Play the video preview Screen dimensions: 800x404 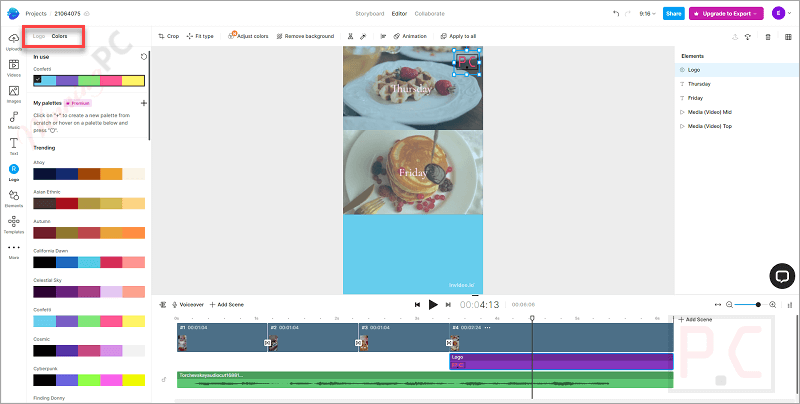[x=433, y=305]
